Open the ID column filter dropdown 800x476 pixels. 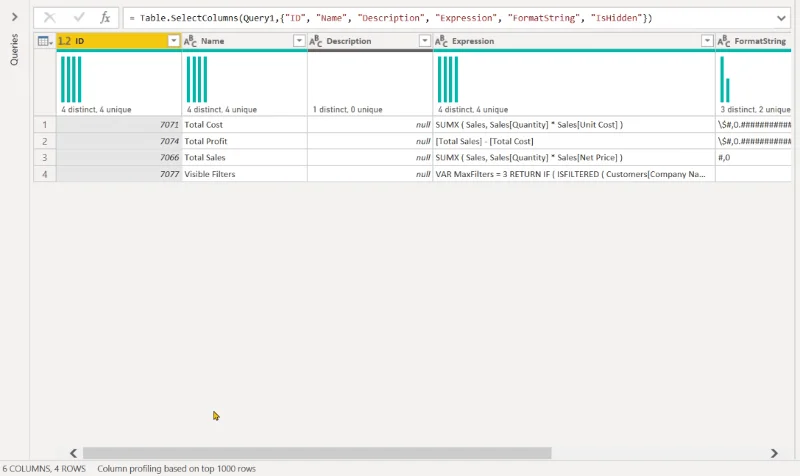173,41
